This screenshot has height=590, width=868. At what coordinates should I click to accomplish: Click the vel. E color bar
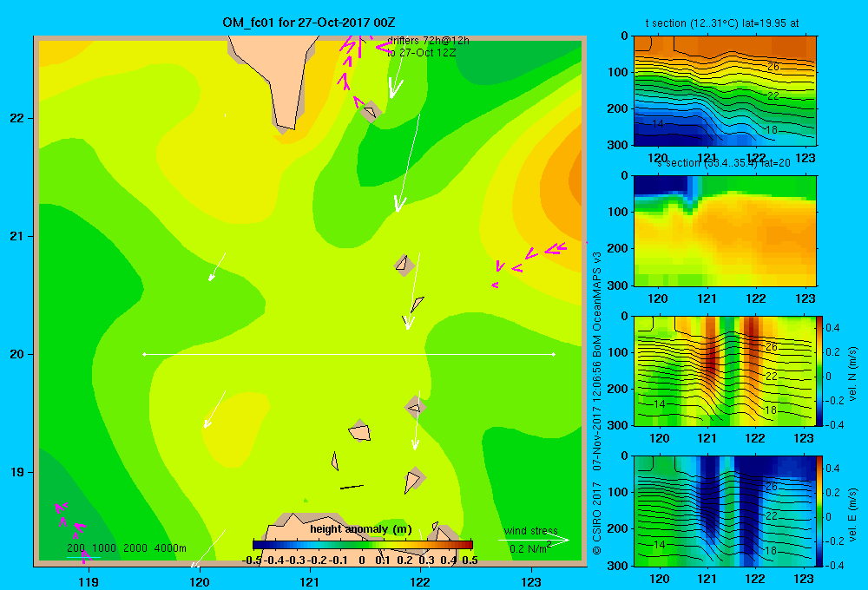coord(819,511)
